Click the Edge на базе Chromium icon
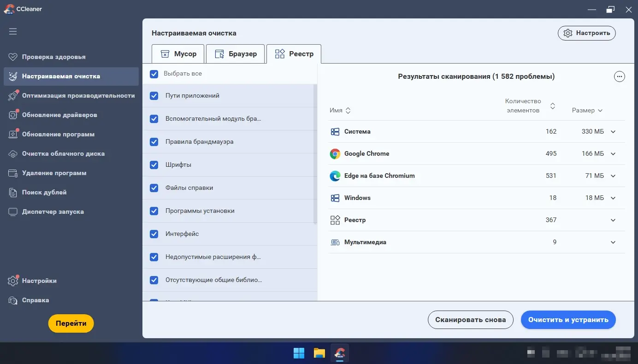The image size is (638, 364). tap(335, 176)
